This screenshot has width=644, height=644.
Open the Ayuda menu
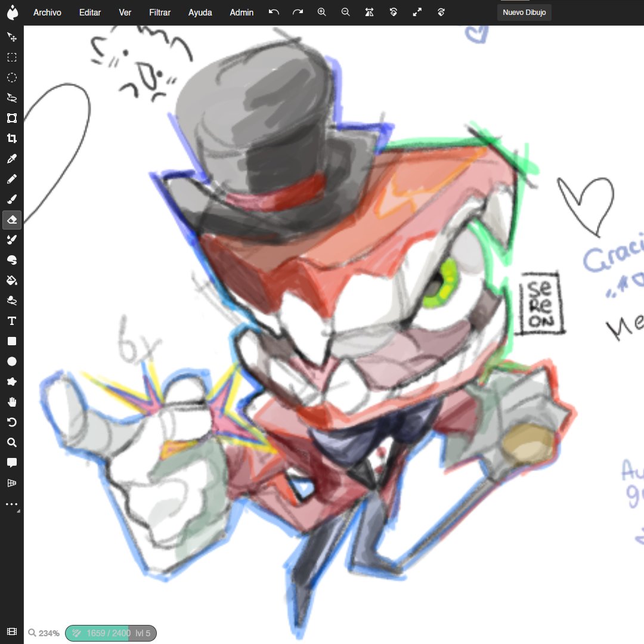pos(200,13)
